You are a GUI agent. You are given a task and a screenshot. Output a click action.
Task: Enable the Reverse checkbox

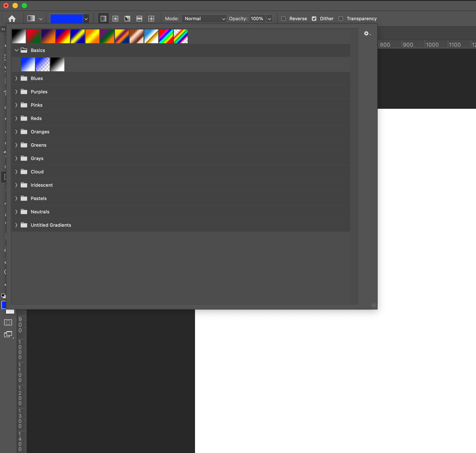point(284,19)
